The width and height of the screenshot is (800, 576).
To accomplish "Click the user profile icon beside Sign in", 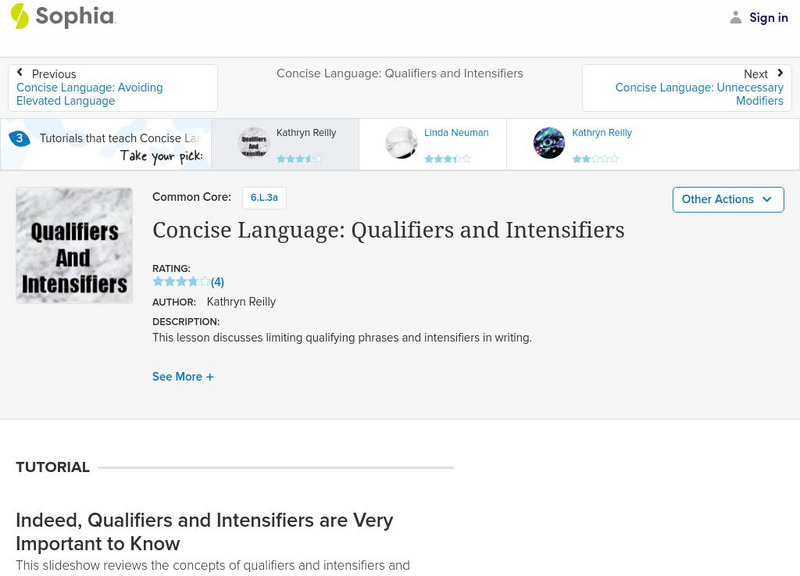I will pyautogui.click(x=736, y=17).
